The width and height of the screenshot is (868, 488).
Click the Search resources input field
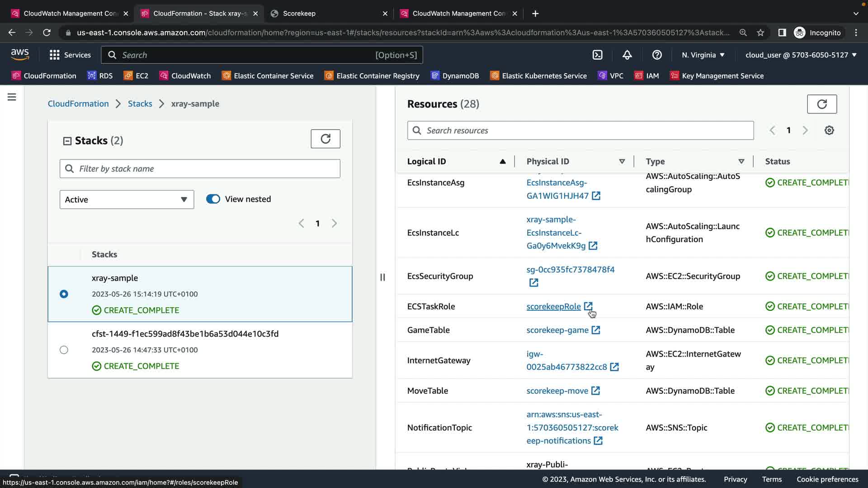[x=580, y=131]
